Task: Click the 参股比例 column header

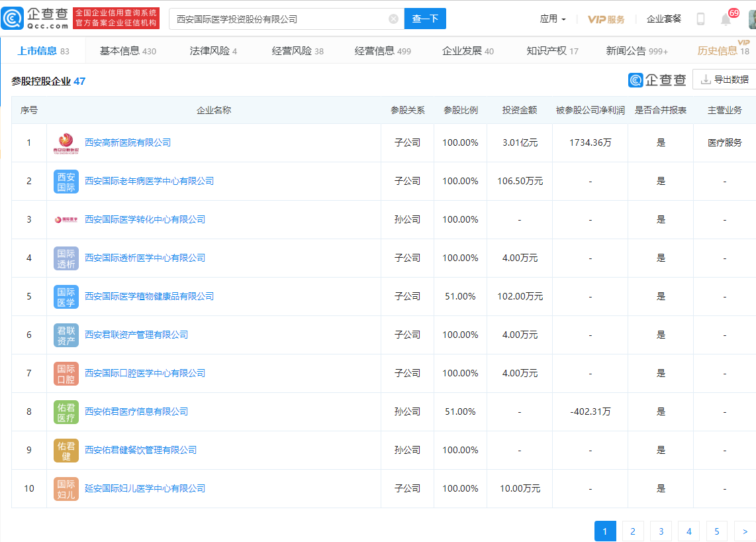Action: click(461, 110)
